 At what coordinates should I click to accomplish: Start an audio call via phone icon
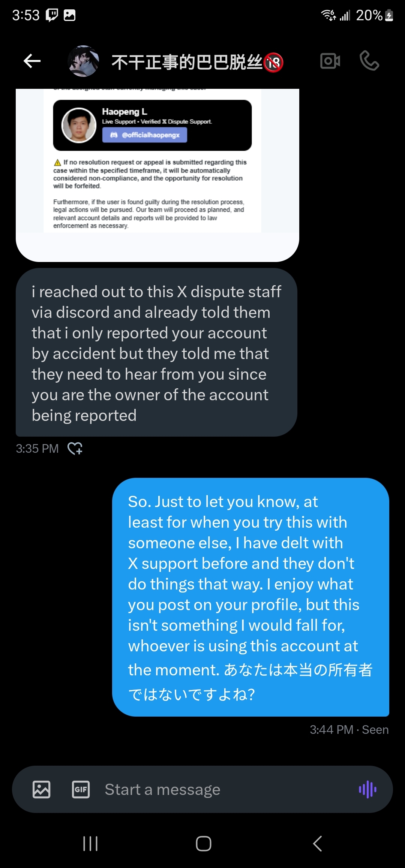pyautogui.click(x=369, y=61)
